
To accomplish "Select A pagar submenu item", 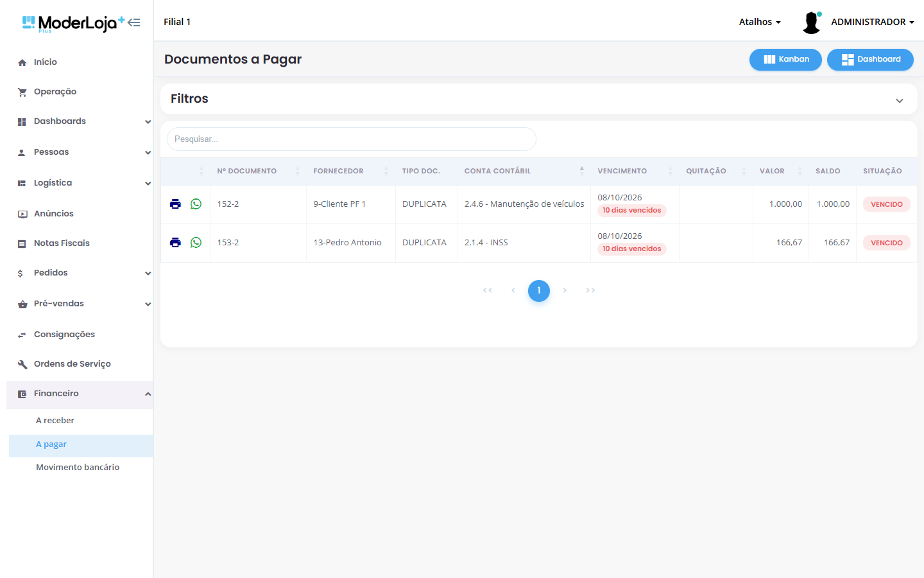I will (81, 444).
